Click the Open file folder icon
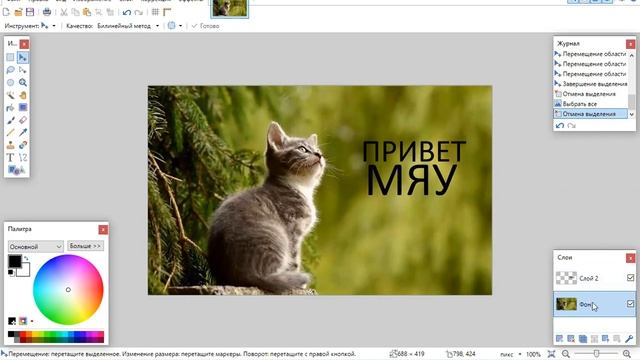 pyautogui.click(x=18, y=12)
